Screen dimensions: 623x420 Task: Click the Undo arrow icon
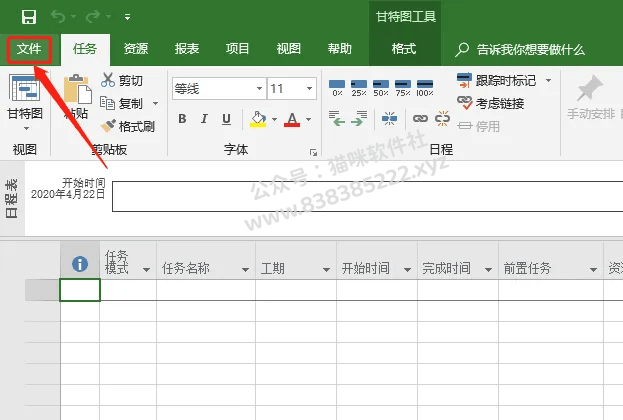point(58,17)
